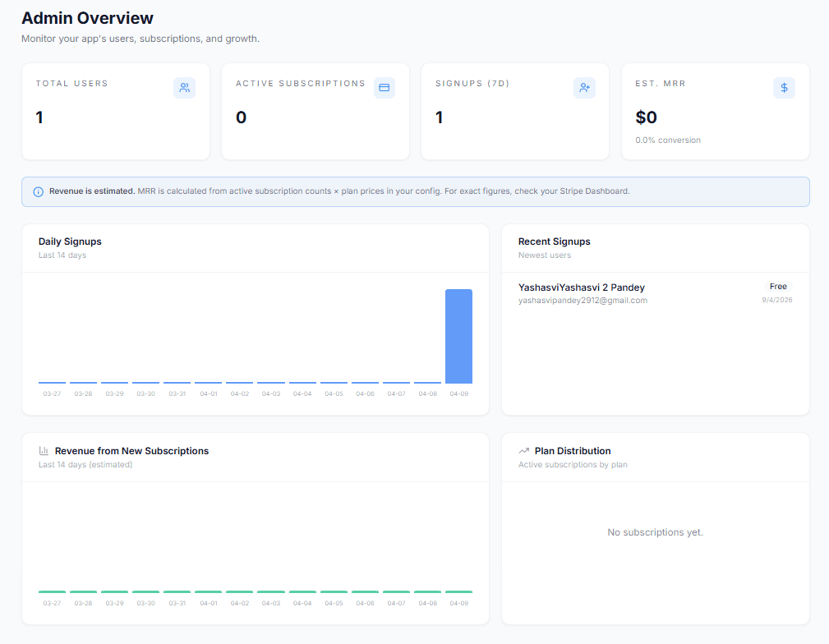829x644 pixels.
Task: Click the Daily Signups title
Action: click(x=70, y=241)
